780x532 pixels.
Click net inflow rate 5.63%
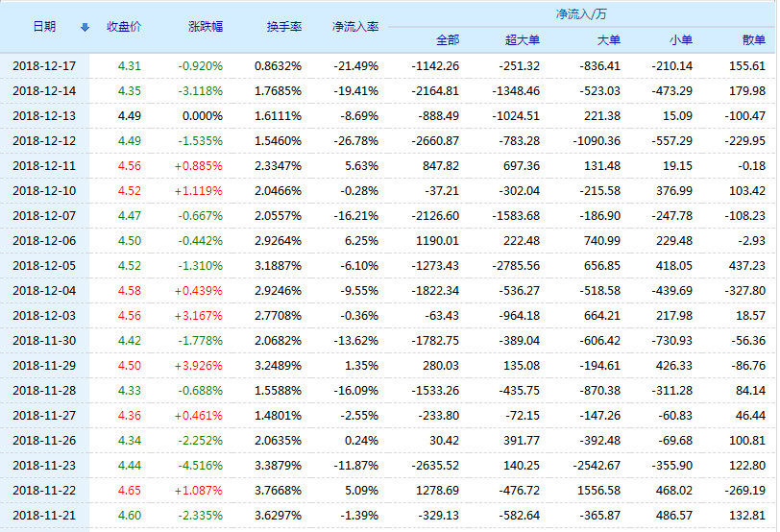point(361,165)
